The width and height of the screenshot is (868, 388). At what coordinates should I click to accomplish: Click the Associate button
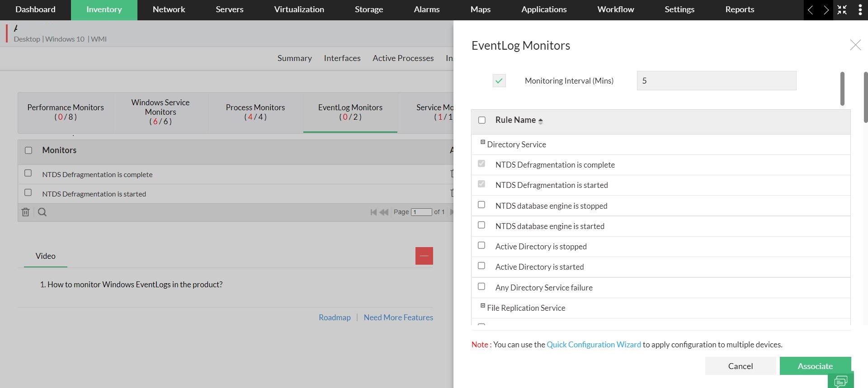(815, 366)
